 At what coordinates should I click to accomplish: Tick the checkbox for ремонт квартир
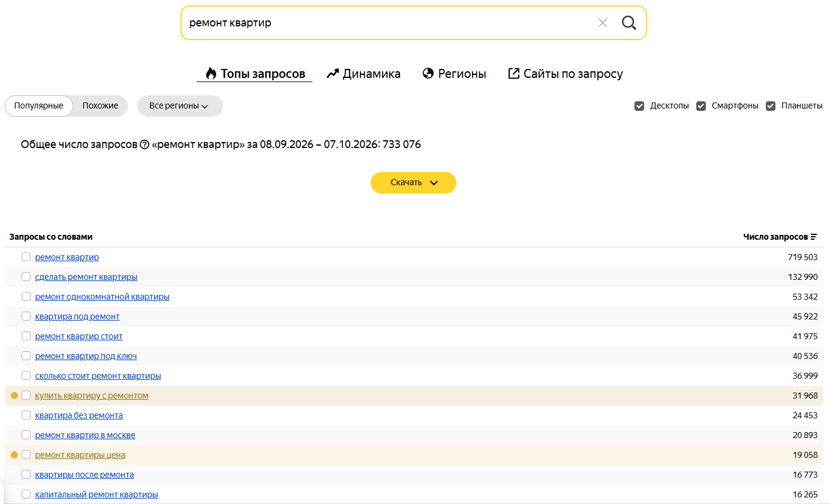tap(26, 257)
